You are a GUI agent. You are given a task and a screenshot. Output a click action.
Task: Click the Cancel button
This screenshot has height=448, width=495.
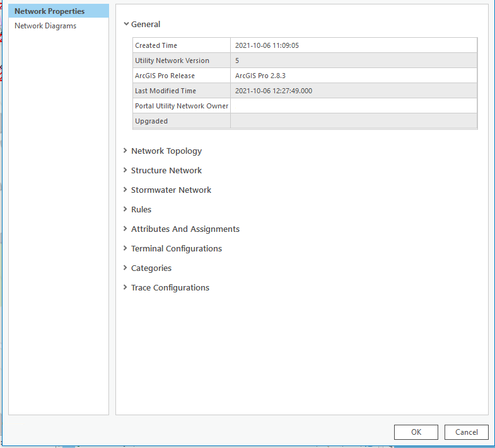(x=466, y=432)
